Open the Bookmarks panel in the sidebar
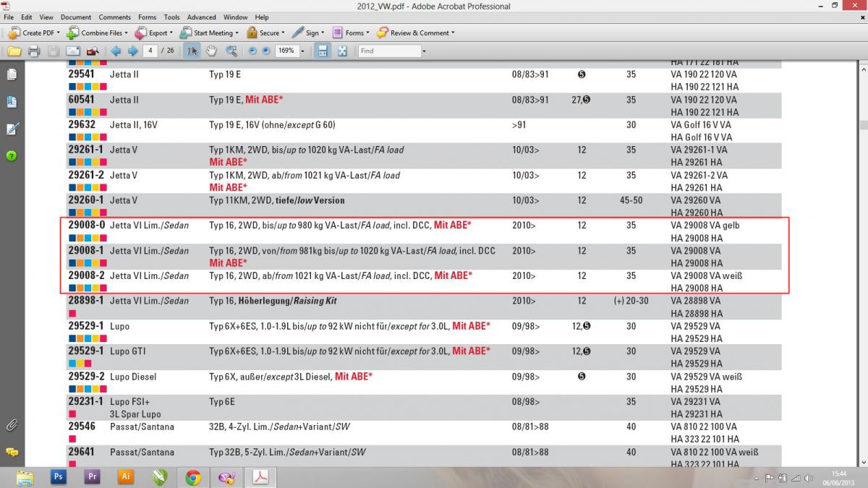The height and width of the screenshot is (488, 868). tap(12, 102)
